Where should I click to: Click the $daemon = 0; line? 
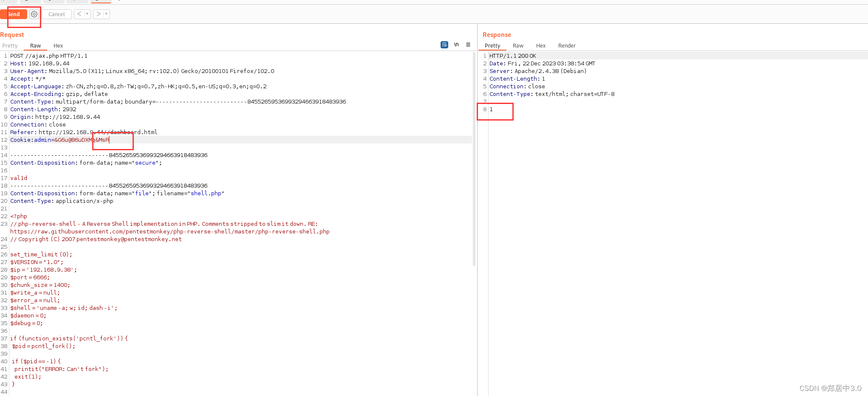tap(28, 315)
